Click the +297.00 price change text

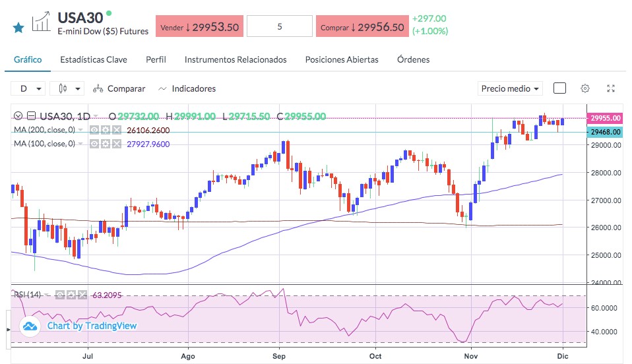coord(429,18)
